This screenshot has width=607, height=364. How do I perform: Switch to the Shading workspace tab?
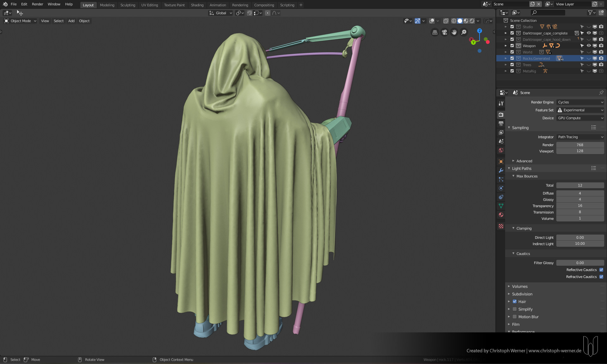197,5
